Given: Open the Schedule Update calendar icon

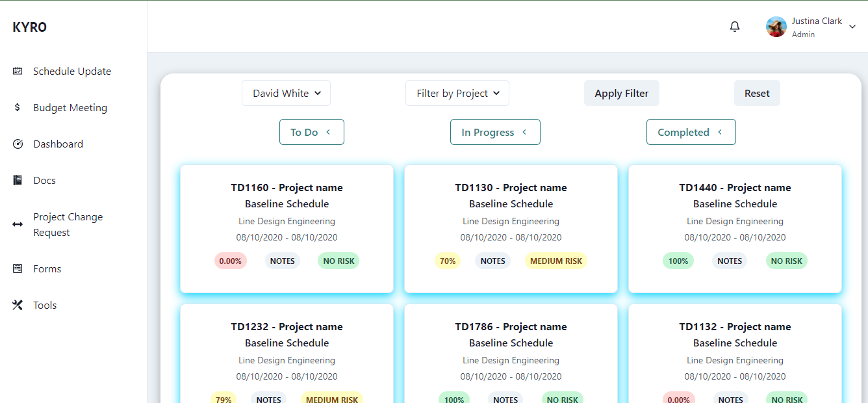Looking at the screenshot, I should 18,71.
